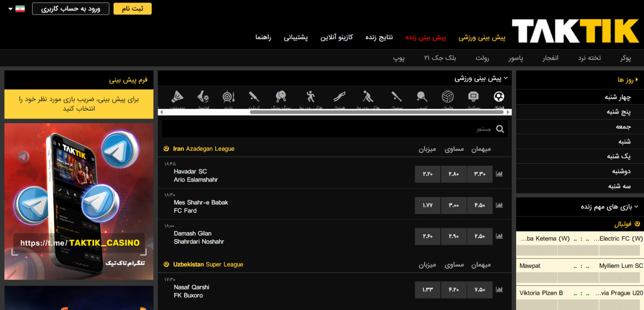
Task: Choose the volleyball sport icon
Action: tap(447, 97)
